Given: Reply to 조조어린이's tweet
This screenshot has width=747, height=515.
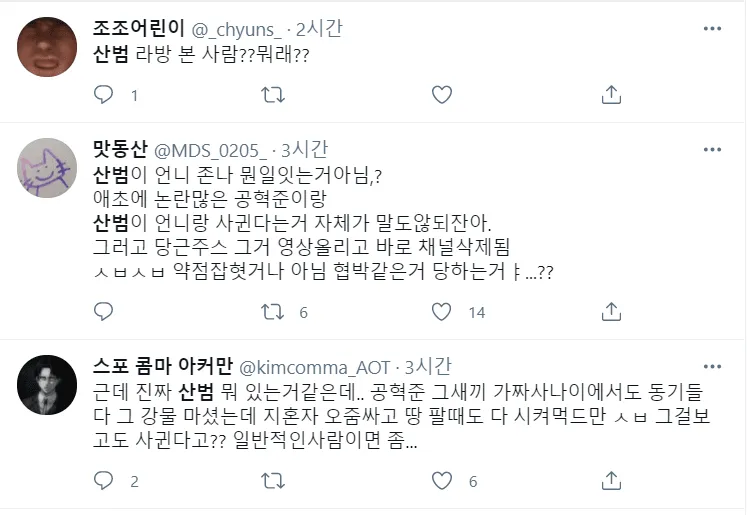Looking at the screenshot, I should pos(105,95).
